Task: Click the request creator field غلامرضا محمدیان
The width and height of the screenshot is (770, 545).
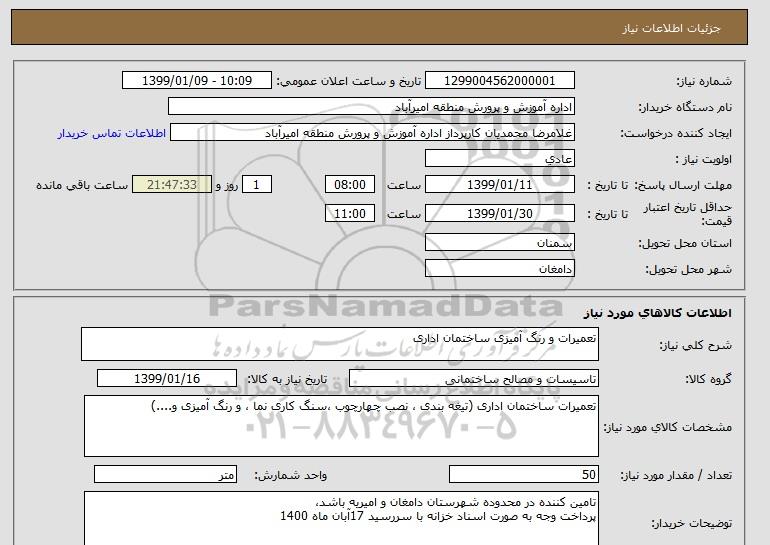Action: tap(372, 133)
